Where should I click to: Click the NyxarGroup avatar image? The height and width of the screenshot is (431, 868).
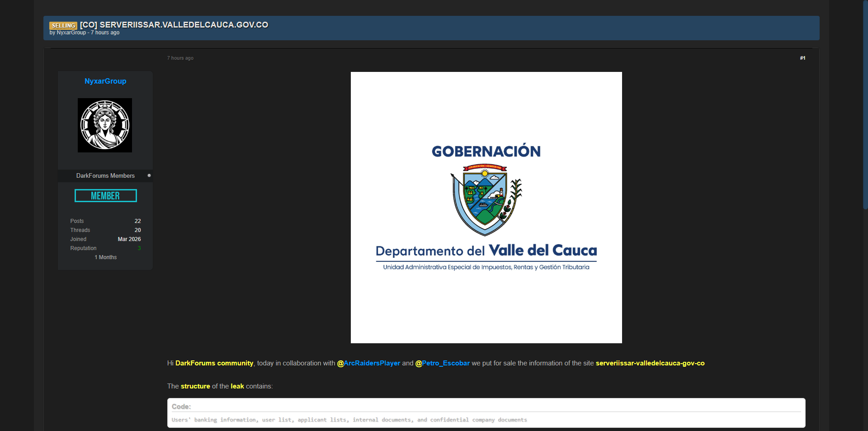pos(105,125)
